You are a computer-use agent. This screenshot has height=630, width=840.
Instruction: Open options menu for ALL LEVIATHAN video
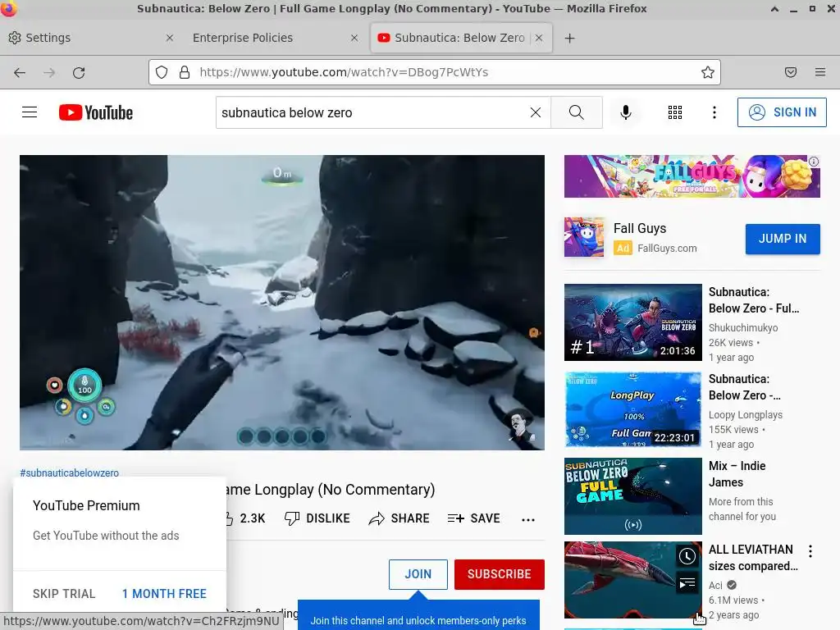810,551
